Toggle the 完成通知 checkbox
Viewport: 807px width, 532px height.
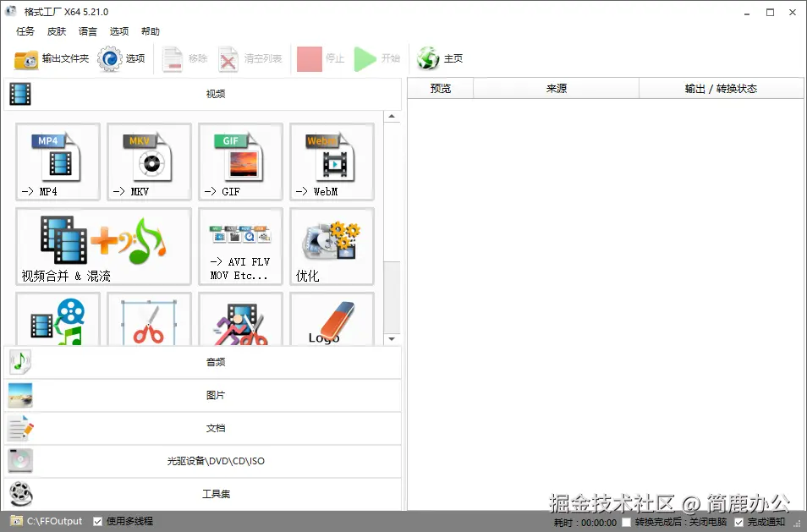pos(738,522)
